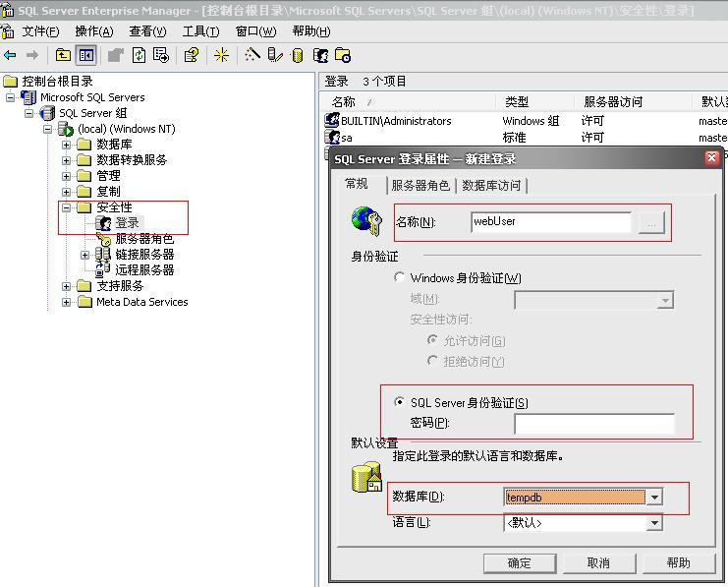
Task: Expand the 管理 folder
Action: pos(67,176)
